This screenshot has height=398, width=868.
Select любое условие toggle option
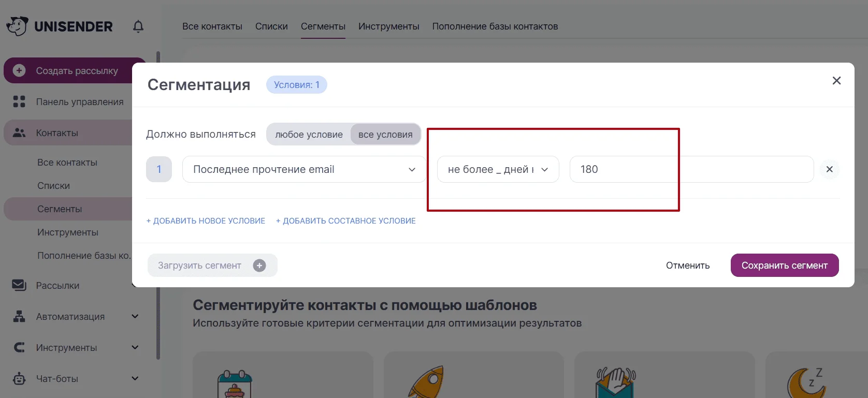[x=309, y=135]
